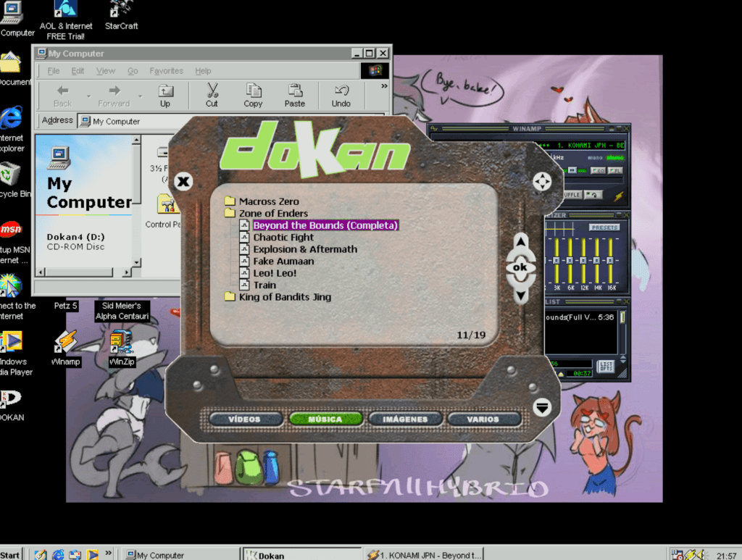Collapse the Zone of Enders folder
The width and height of the screenshot is (742, 560).
click(273, 213)
